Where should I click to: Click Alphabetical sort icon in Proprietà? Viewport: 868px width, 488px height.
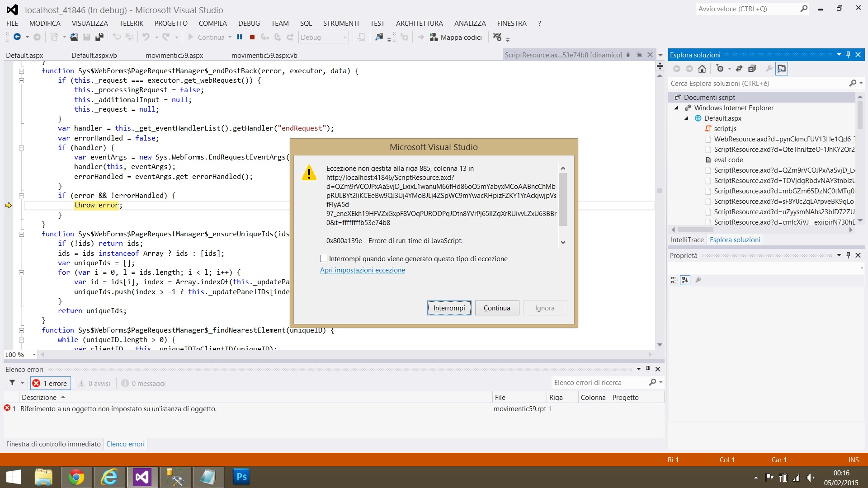coord(685,280)
